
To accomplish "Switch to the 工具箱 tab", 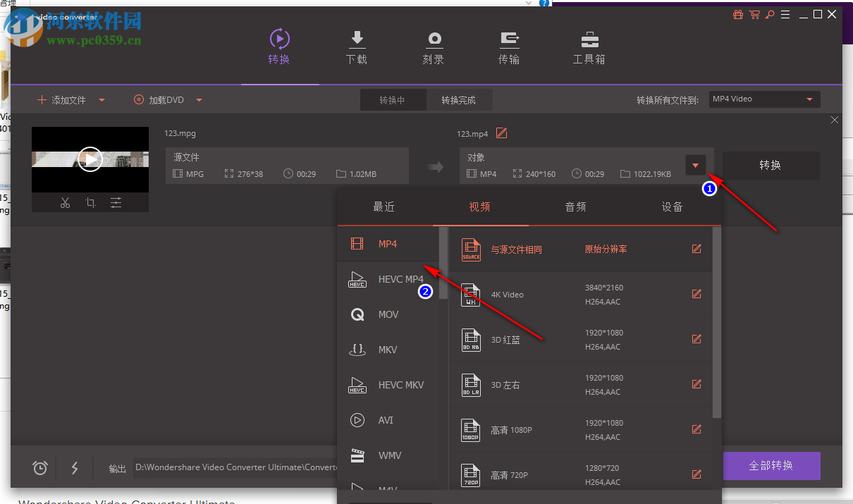I will click(x=589, y=47).
